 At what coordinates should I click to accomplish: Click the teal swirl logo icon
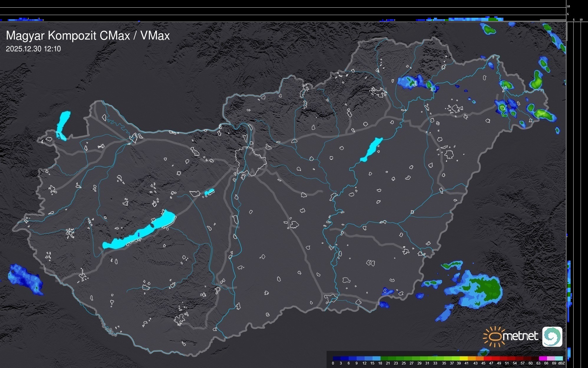552,336
